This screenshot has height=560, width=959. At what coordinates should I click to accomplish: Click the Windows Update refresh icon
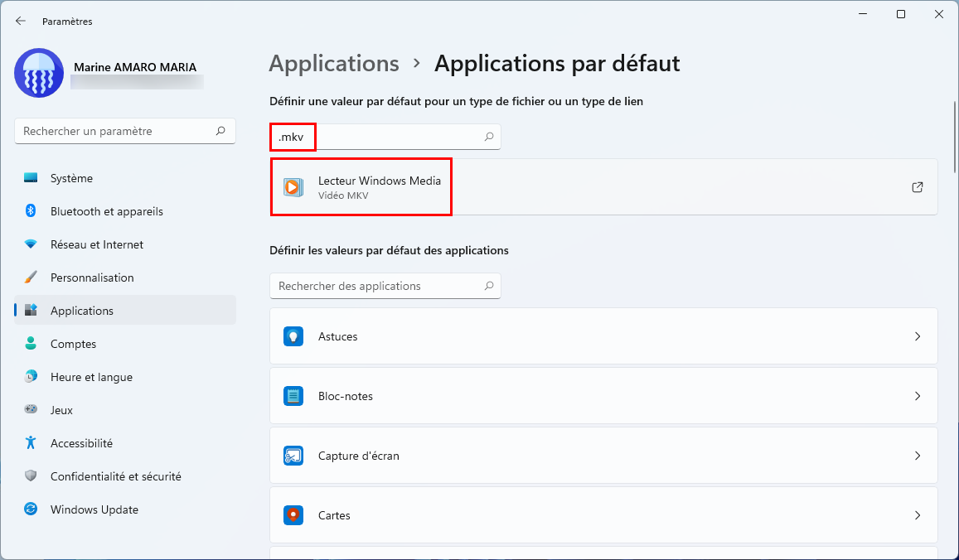[31, 509]
